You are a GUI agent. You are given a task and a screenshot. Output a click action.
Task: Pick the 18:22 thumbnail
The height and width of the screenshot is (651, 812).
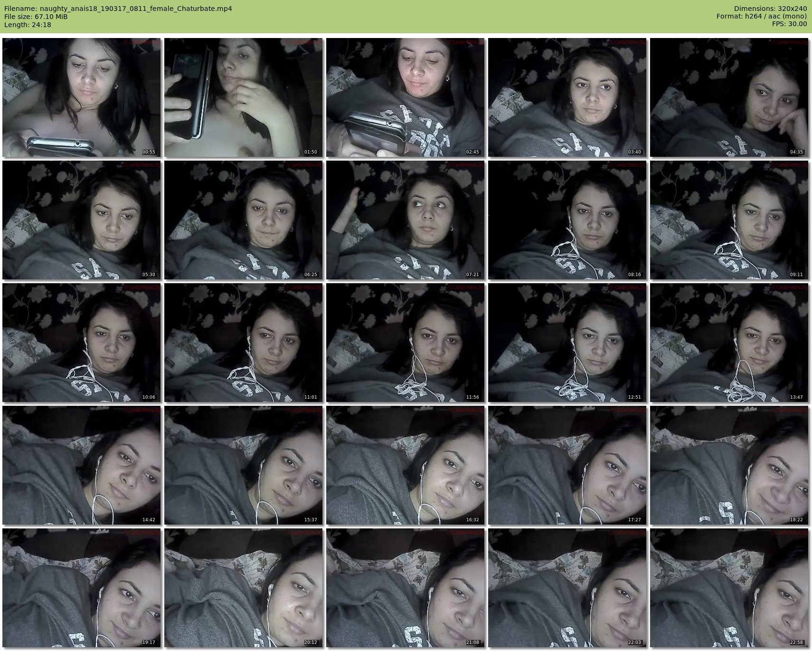coord(729,465)
